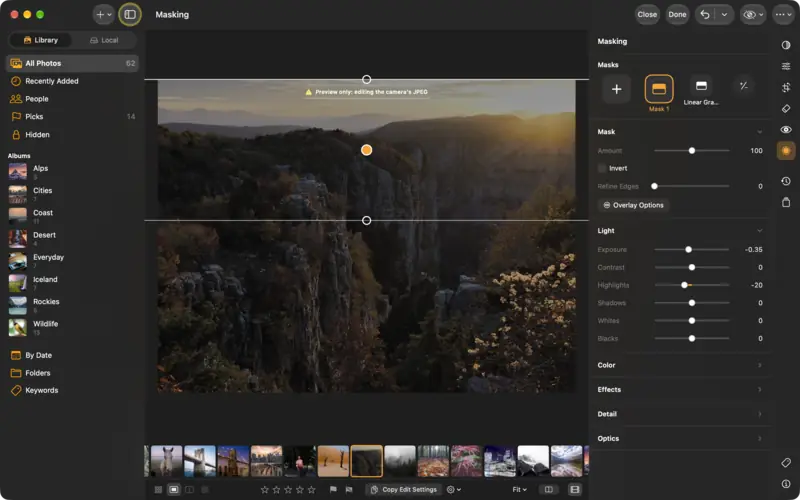
Task: Collapse the Light section
Action: tap(759, 231)
